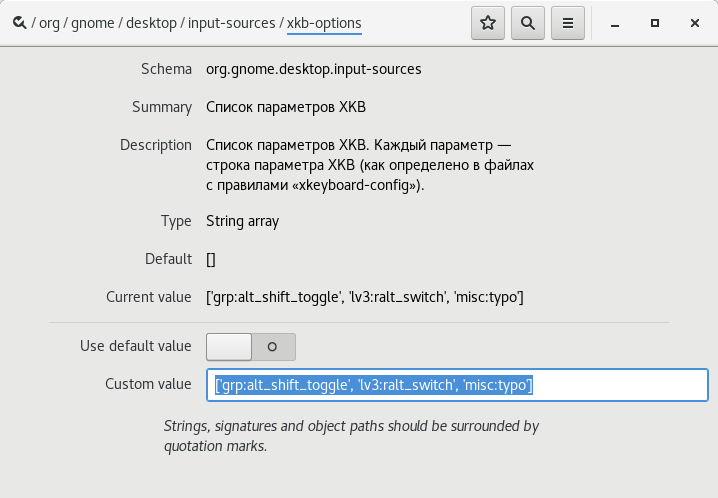Screen dimensions: 718x498
Task: Click 'String array' type value
Action: (x=242, y=221)
